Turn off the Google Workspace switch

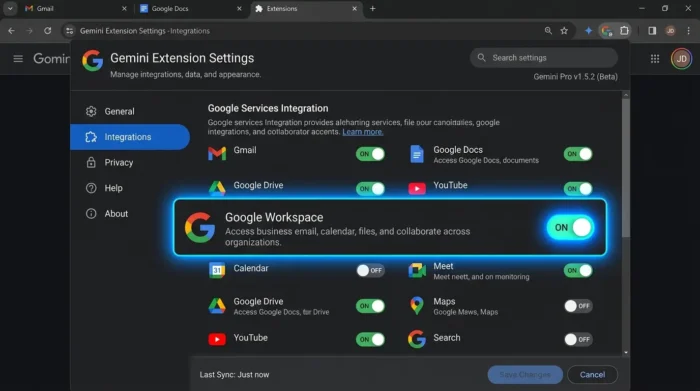coord(571,228)
